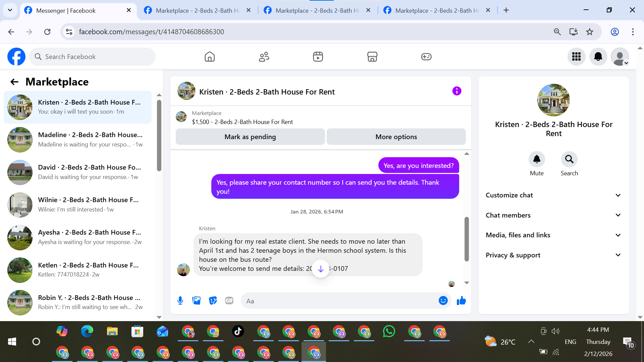Click Mark as pending button
Image resolution: width=644 pixels, height=362 pixels.
(250, 137)
